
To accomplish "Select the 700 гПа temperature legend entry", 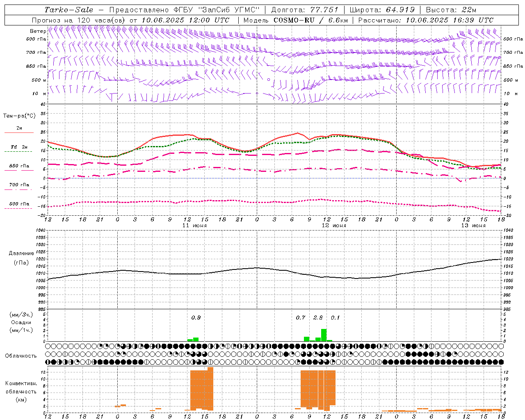I will 19,185.
